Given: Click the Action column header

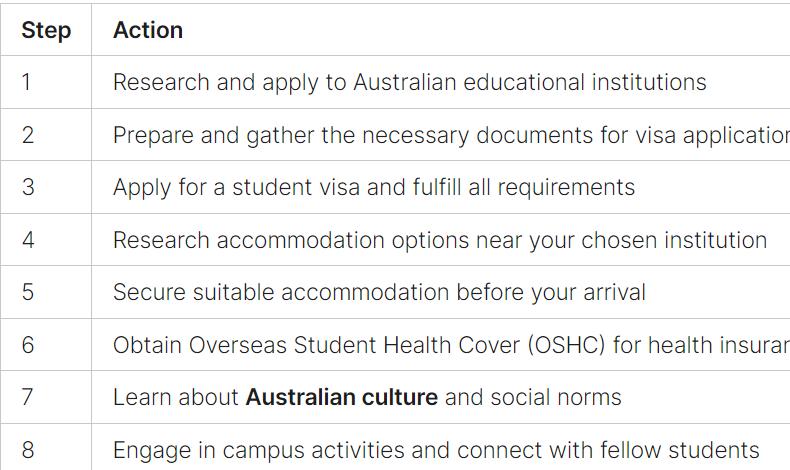Looking at the screenshot, I should pyautogui.click(x=148, y=30).
